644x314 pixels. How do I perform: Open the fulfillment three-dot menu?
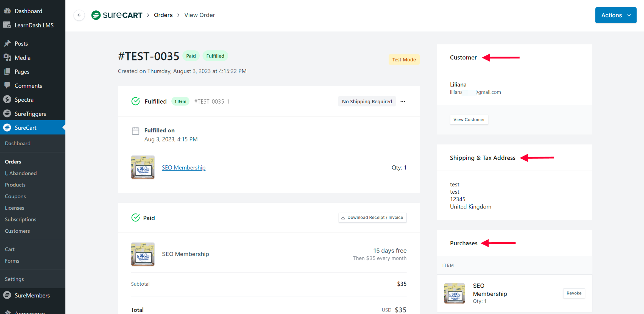[x=403, y=101]
